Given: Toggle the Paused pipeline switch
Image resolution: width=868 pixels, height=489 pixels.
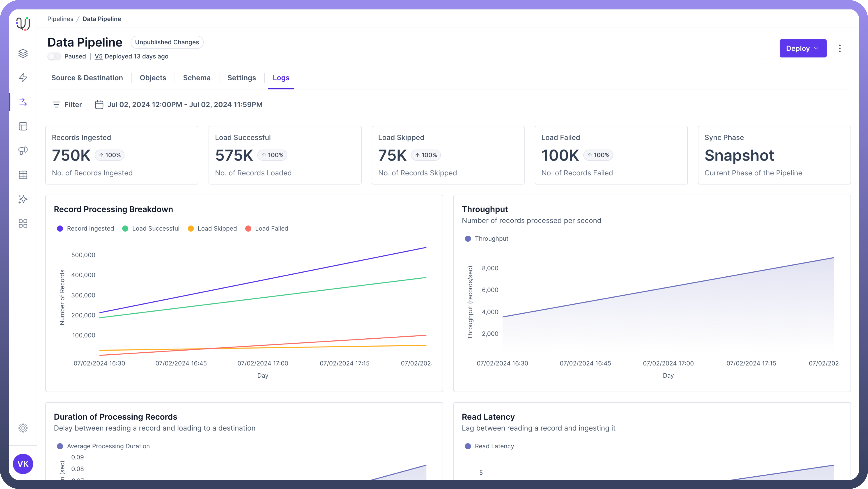Looking at the screenshot, I should click(54, 56).
